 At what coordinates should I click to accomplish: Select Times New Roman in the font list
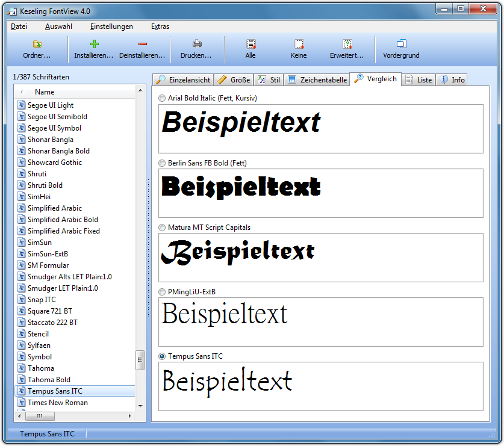pos(58,402)
